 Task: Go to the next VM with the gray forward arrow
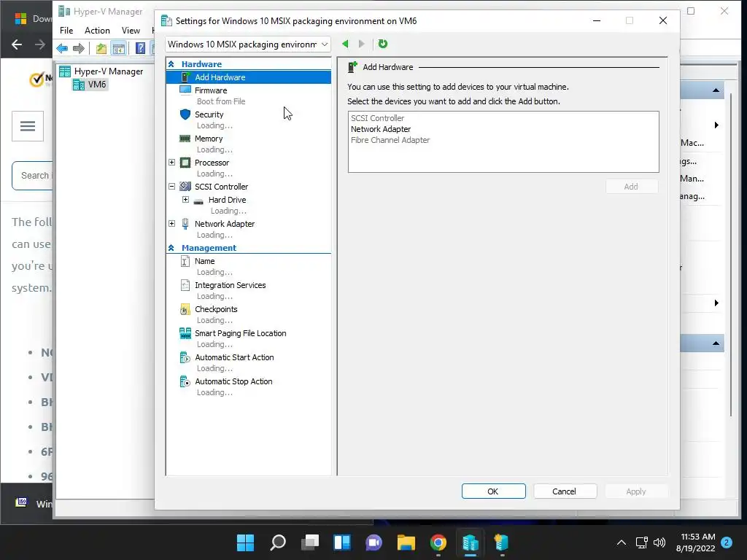362,44
